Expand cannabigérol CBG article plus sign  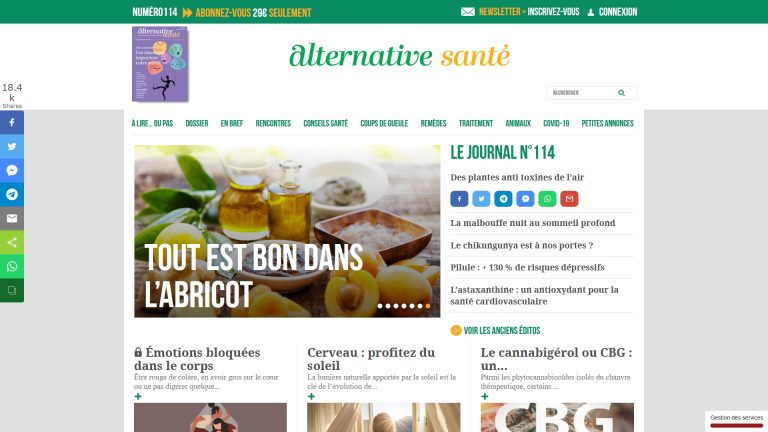click(x=484, y=396)
